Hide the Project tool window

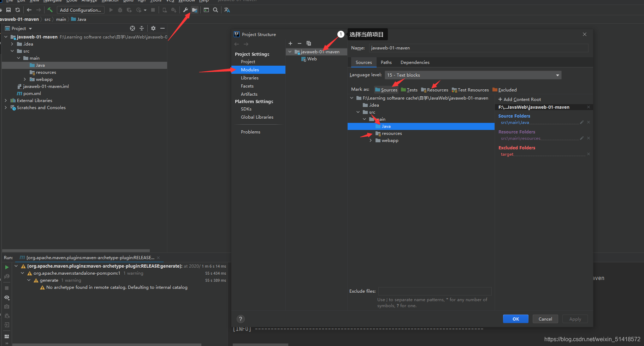(x=163, y=28)
